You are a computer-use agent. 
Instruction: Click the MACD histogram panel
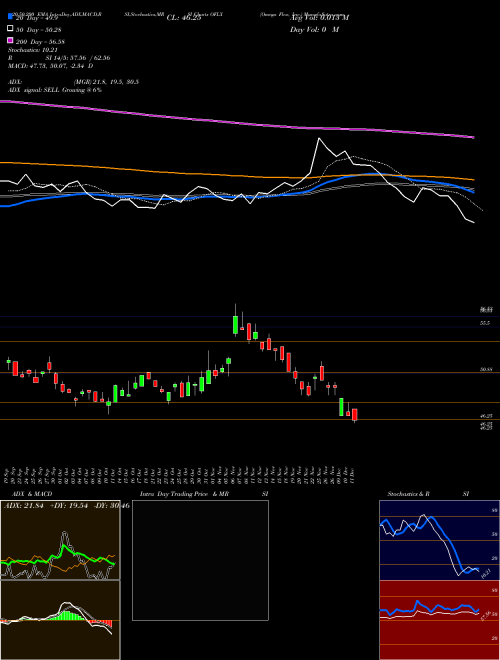pos(60,620)
